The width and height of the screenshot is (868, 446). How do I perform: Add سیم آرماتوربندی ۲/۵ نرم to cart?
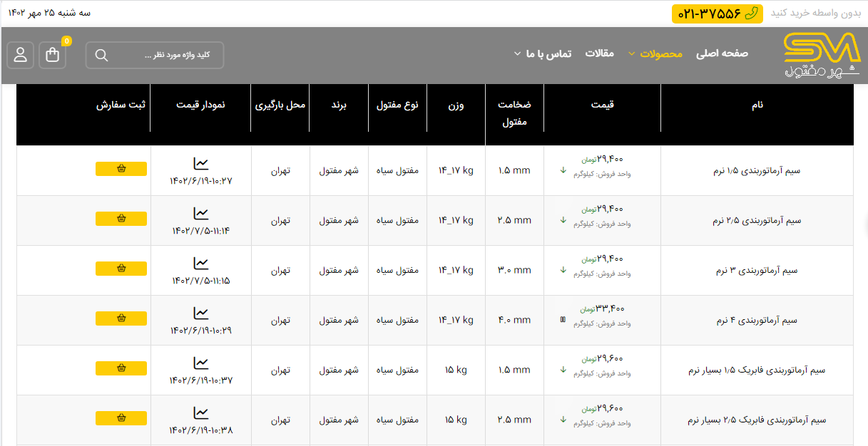121,219
